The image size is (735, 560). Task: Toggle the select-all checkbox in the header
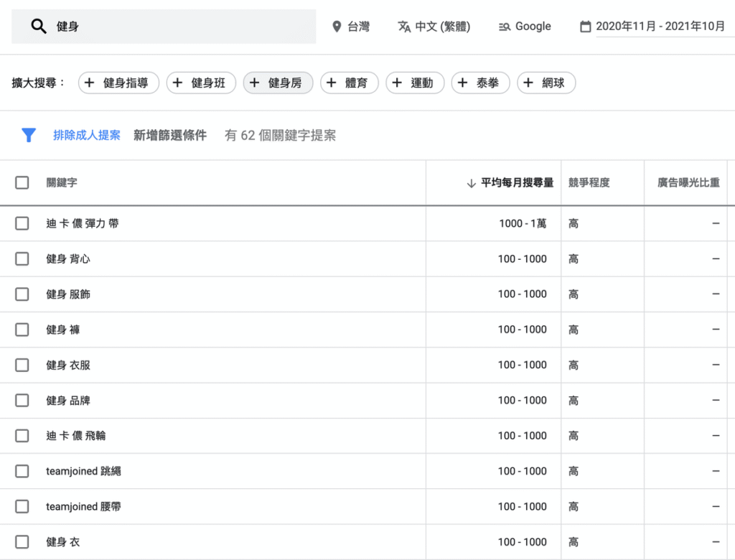tap(22, 182)
